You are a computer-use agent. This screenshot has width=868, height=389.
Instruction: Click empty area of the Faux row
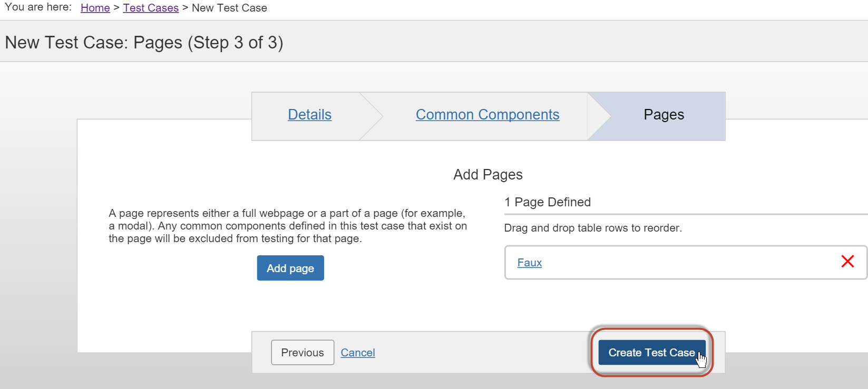tap(685, 263)
